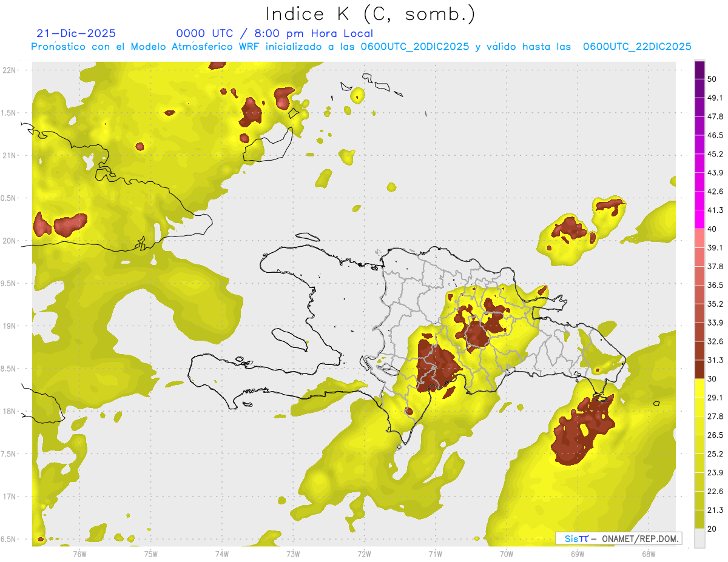Click the '20N' latitude label
Screen dimensions: 728x562
[9, 241]
